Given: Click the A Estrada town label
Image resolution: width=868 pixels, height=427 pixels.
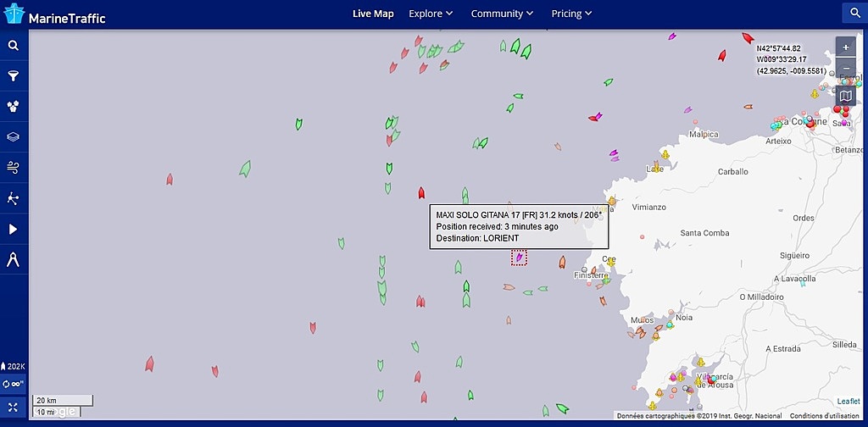Looking at the screenshot, I should click(782, 349).
